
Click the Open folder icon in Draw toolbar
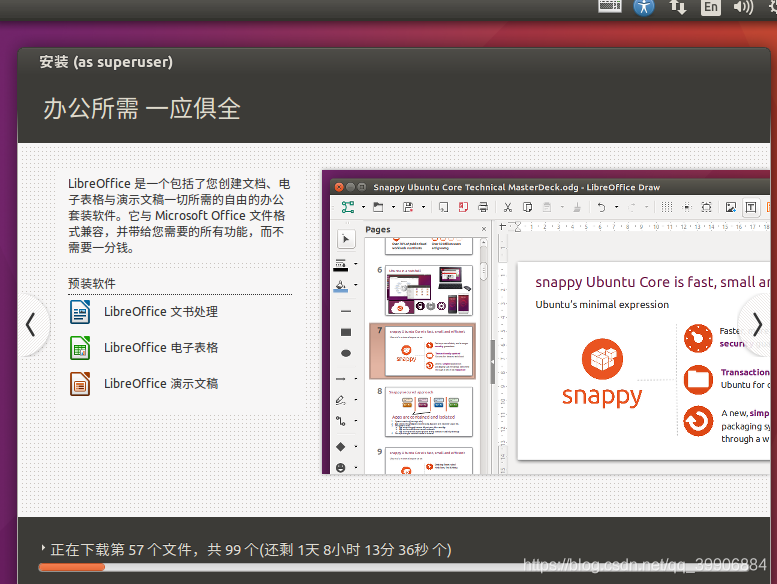(x=379, y=207)
